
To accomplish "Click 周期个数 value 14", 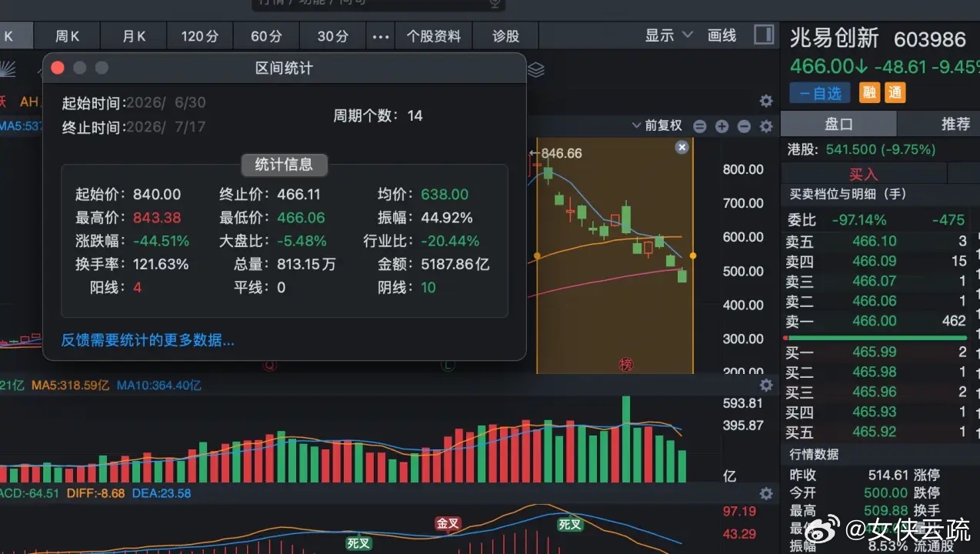I will 415,115.
